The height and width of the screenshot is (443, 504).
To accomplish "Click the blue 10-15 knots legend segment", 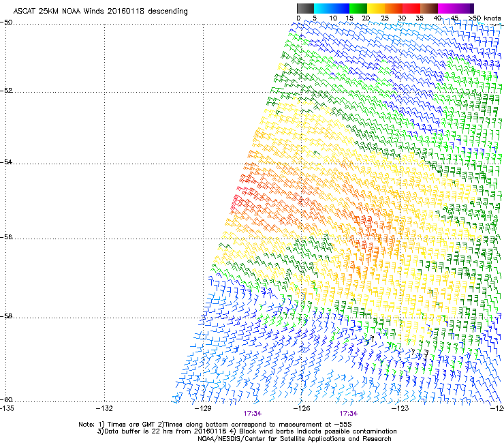I will [341, 8].
